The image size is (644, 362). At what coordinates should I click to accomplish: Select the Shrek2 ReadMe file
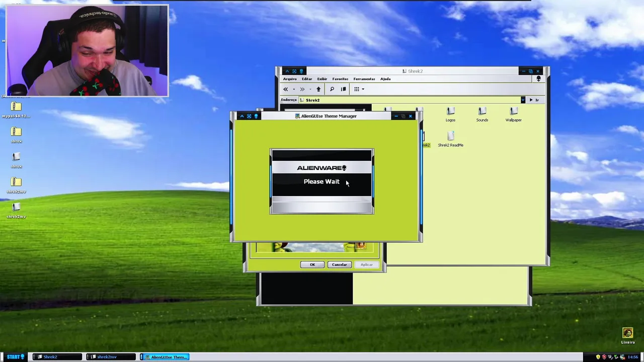(451, 139)
